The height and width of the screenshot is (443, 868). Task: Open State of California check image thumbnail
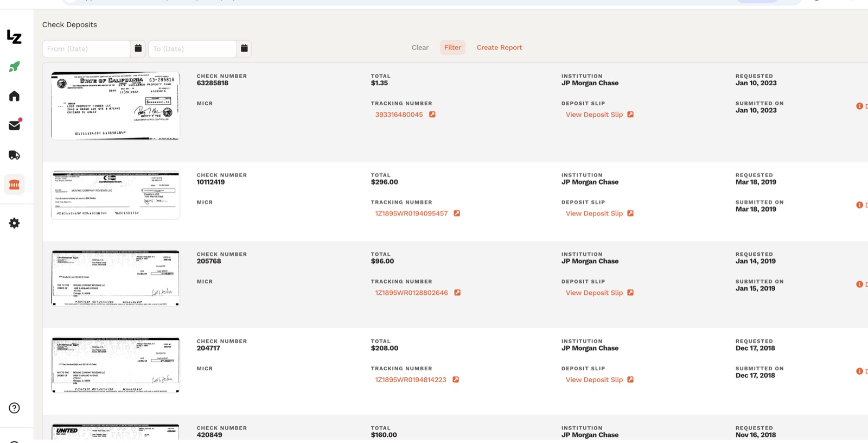coord(116,106)
